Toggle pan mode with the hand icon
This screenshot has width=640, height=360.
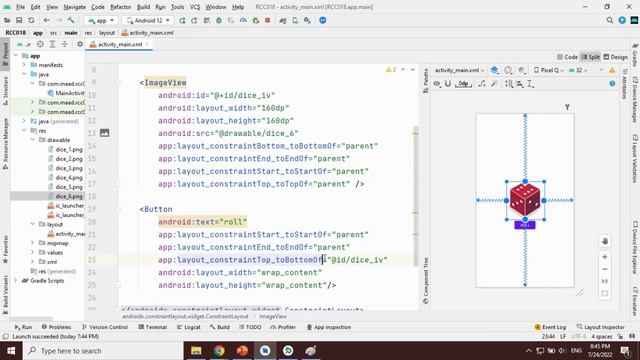(x=605, y=241)
